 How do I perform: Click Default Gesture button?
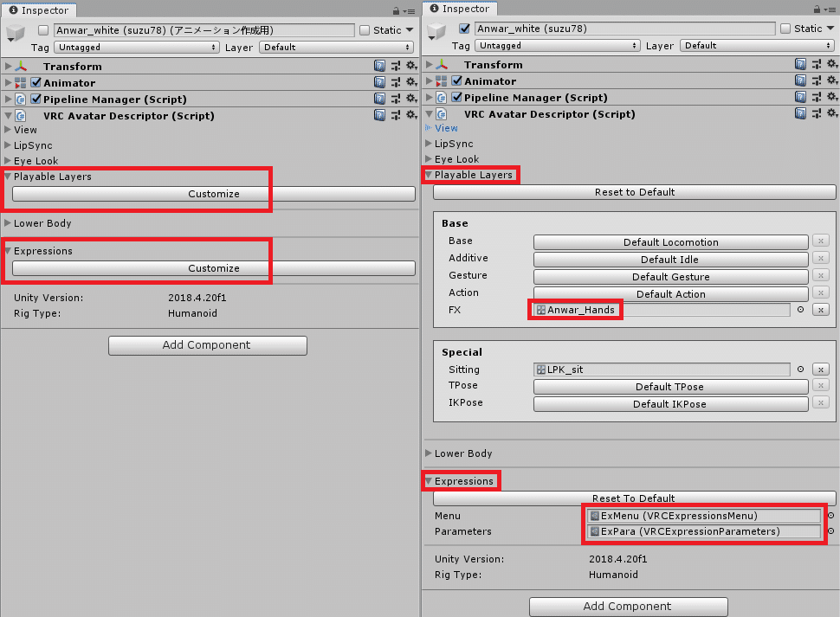tap(671, 277)
